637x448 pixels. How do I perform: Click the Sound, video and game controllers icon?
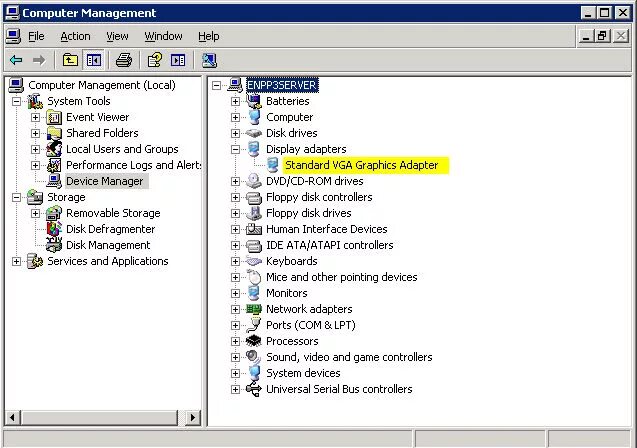pos(254,357)
